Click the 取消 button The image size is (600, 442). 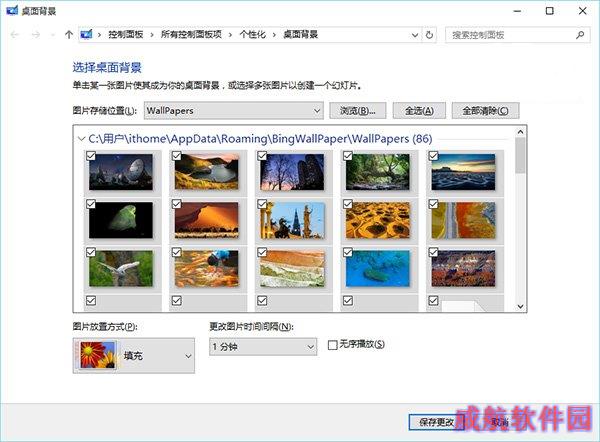point(500,422)
